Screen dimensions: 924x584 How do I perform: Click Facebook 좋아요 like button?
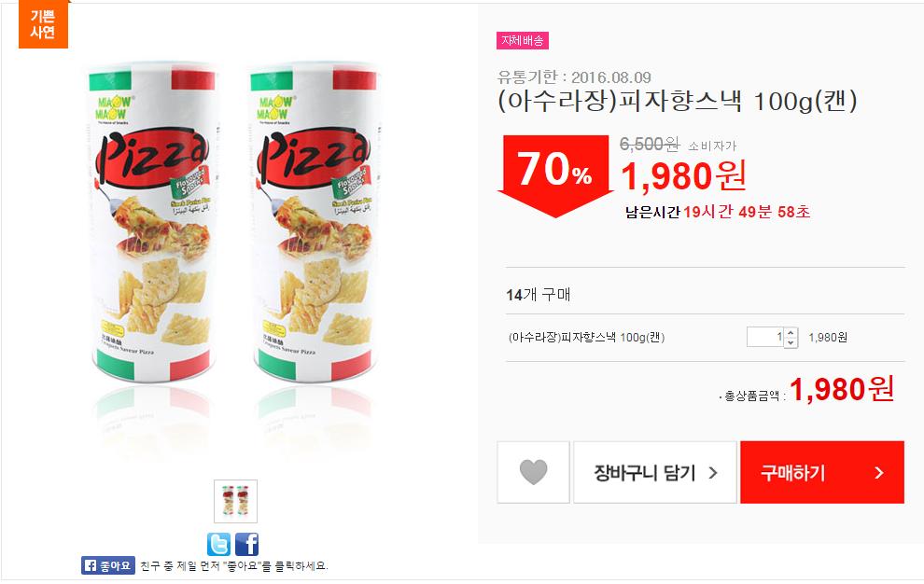(108, 565)
